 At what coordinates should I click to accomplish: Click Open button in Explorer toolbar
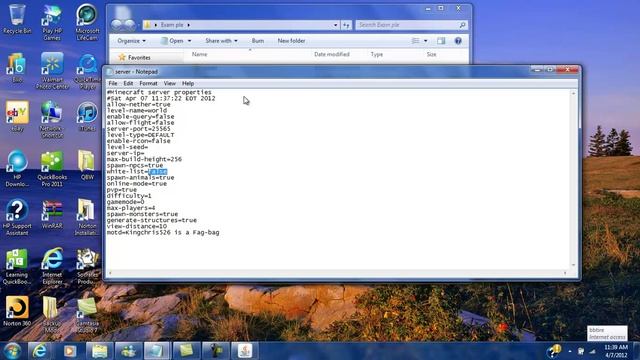[x=173, y=41]
